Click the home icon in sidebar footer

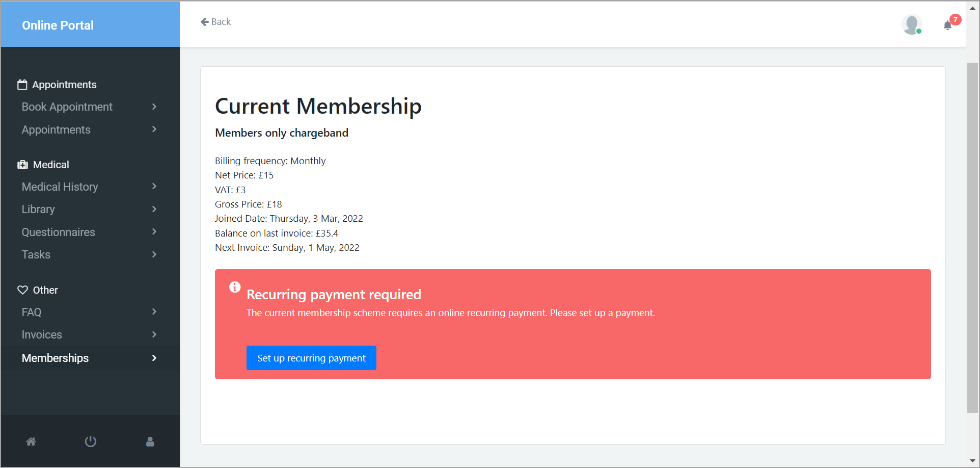(x=31, y=441)
